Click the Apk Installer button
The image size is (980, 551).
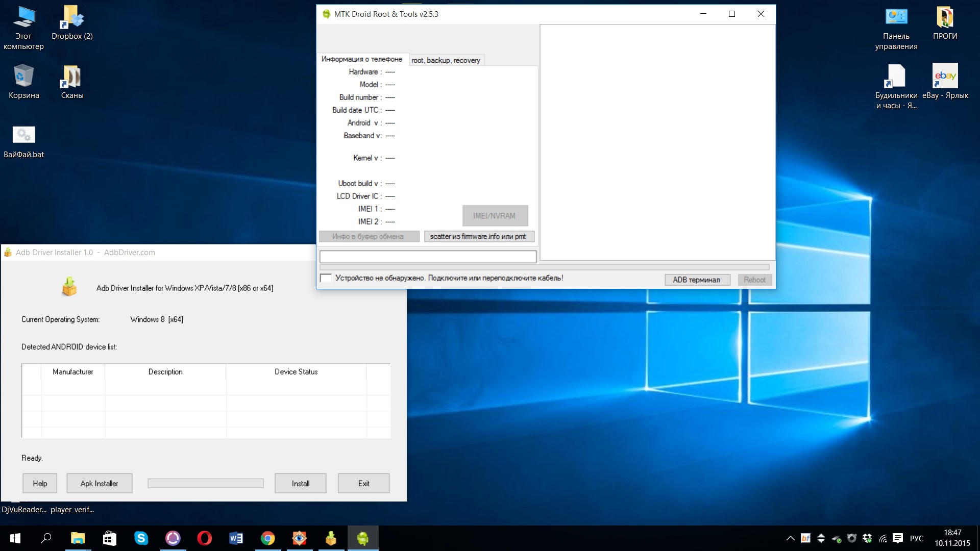point(99,483)
